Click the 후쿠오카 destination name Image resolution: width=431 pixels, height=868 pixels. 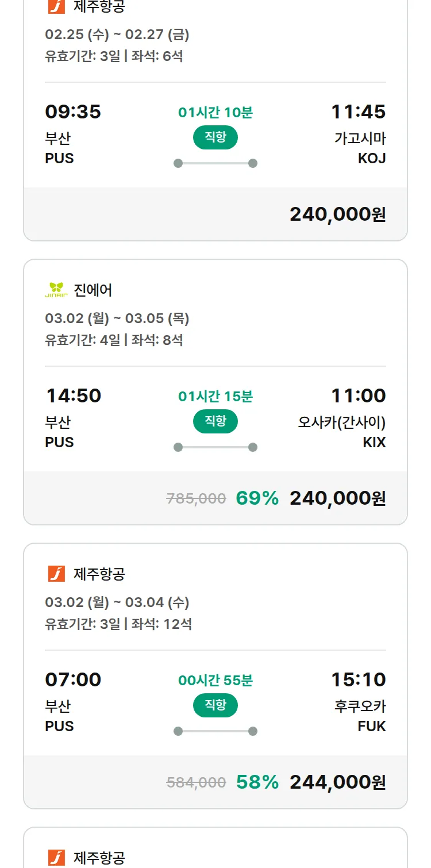[x=360, y=706]
